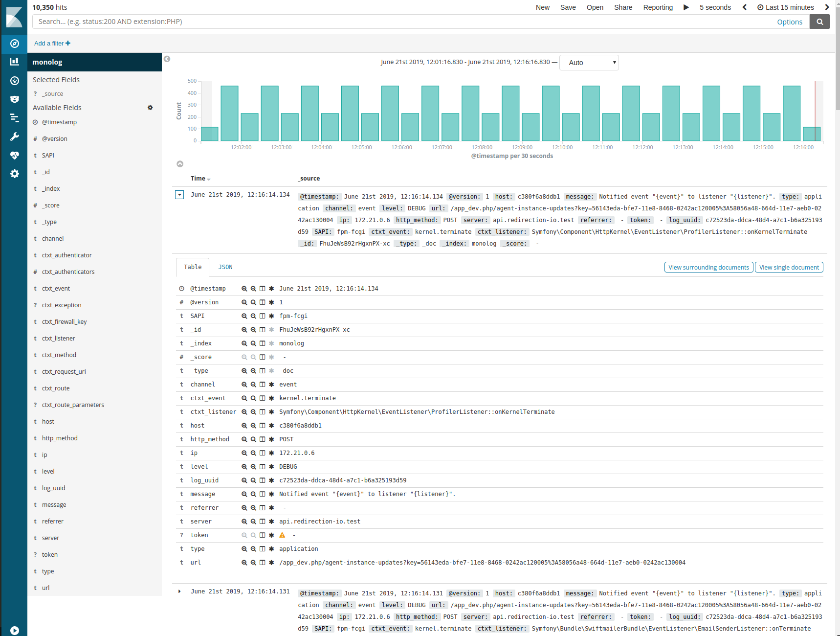The image size is (840, 636).
Task: Click Reporting in the top menu
Action: (x=658, y=7)
